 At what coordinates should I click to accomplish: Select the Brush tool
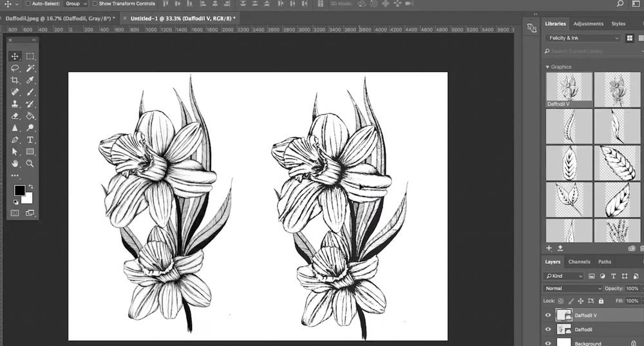30,92
